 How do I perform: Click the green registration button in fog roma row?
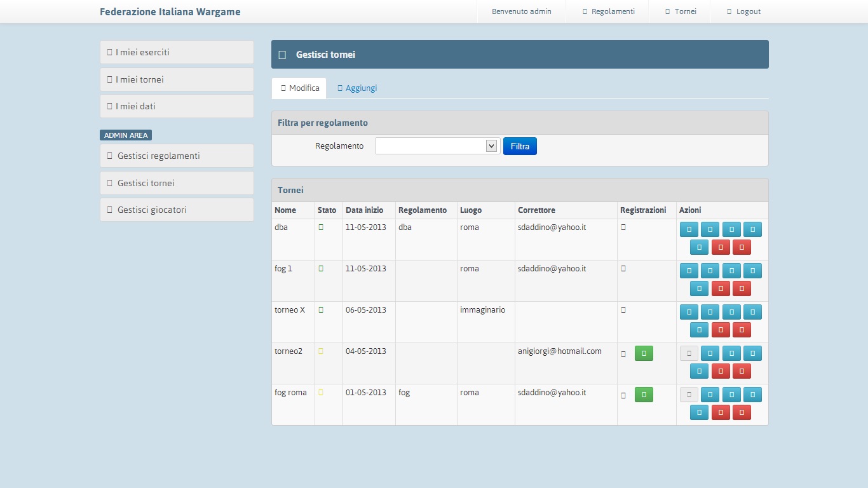pyautogui.click(x=644, y=395)
